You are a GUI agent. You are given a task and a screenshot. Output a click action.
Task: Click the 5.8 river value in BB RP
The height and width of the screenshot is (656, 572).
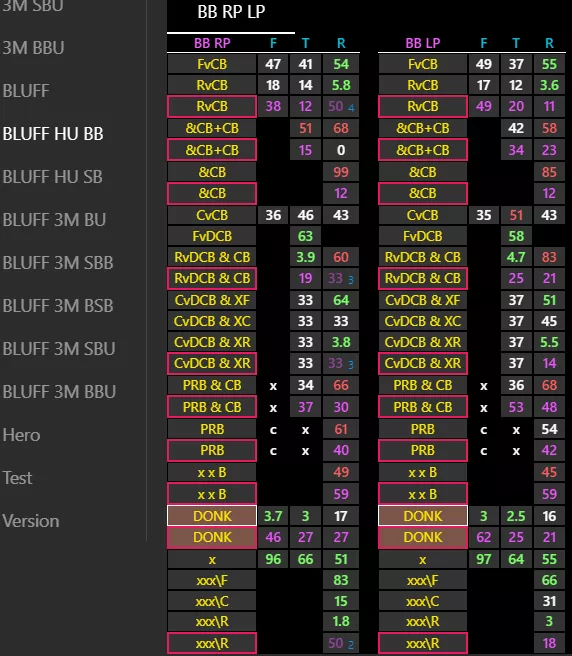[341, 85]
